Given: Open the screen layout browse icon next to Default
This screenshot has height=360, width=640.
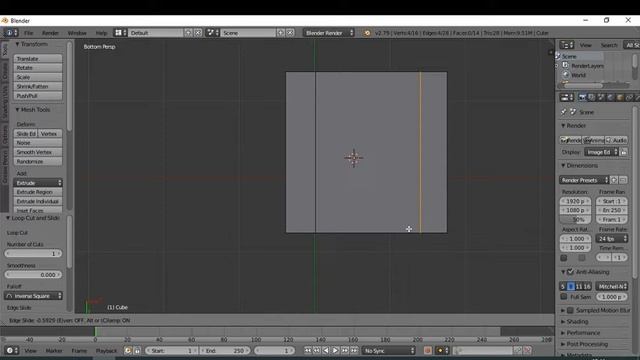Looking at the screenshot, I should coord(120,33).
